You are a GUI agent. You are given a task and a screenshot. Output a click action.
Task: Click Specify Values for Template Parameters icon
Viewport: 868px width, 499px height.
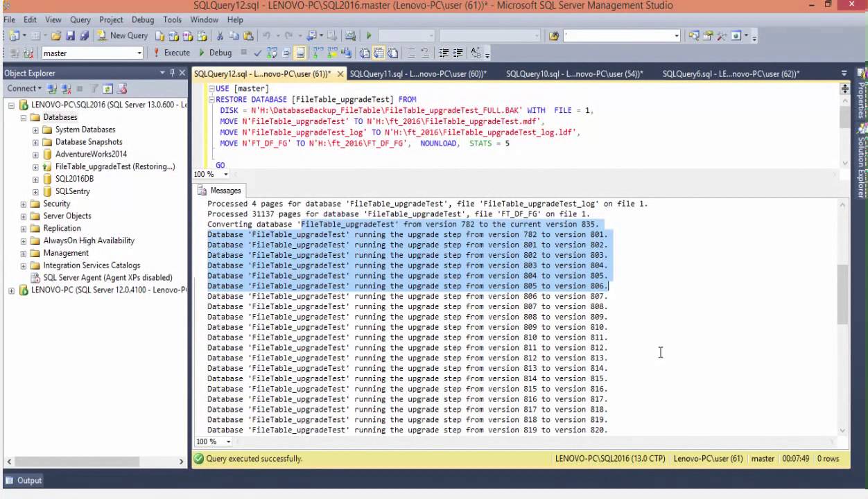[x=476, y=53]
